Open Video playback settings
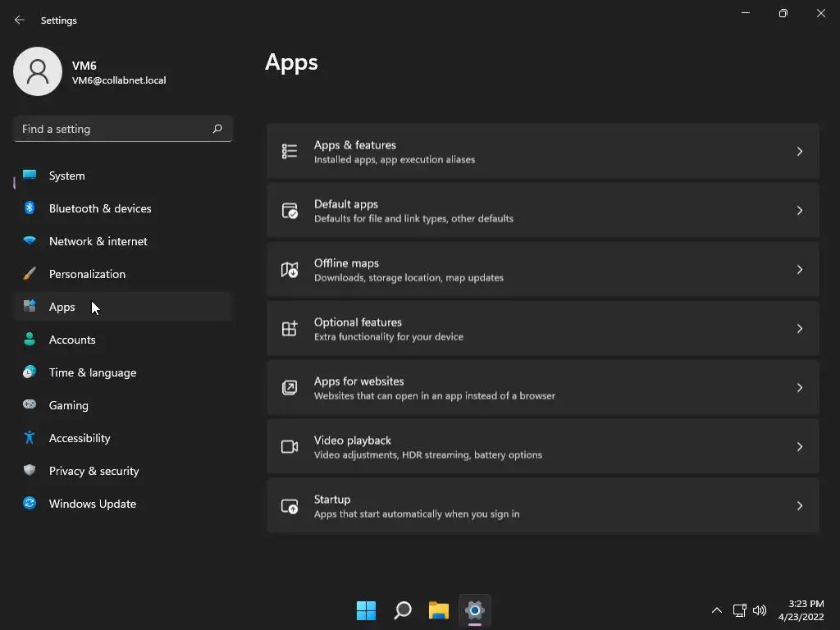840x630 pixels. (x=543, y=446)
